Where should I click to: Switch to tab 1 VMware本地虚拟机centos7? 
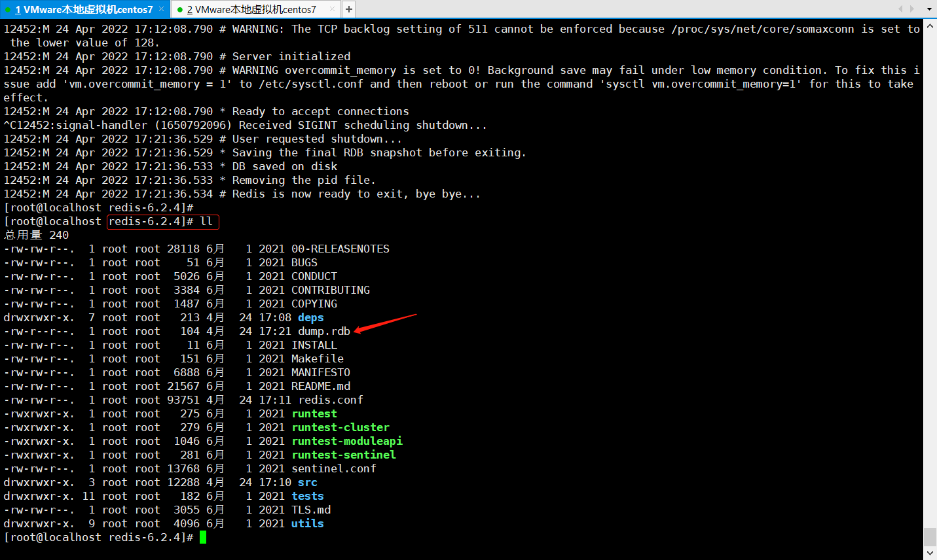(x=84, y=9)
